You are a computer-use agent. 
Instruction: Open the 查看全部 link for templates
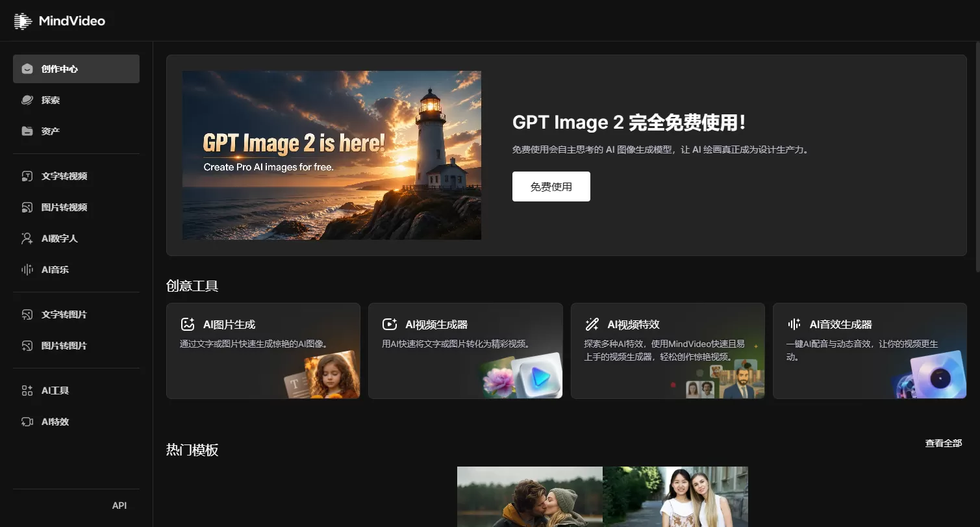pos(944,443)
